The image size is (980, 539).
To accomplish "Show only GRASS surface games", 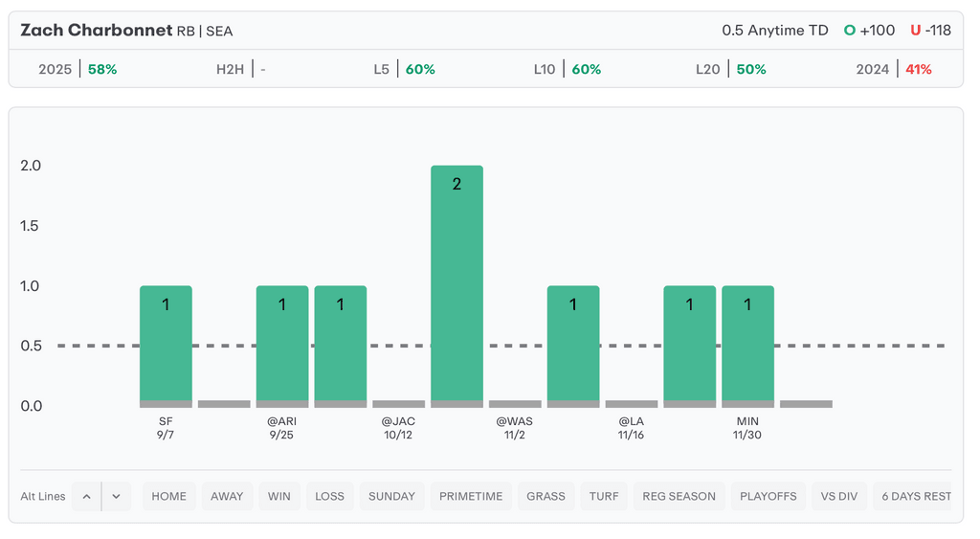I will click(x=546, y=496).
